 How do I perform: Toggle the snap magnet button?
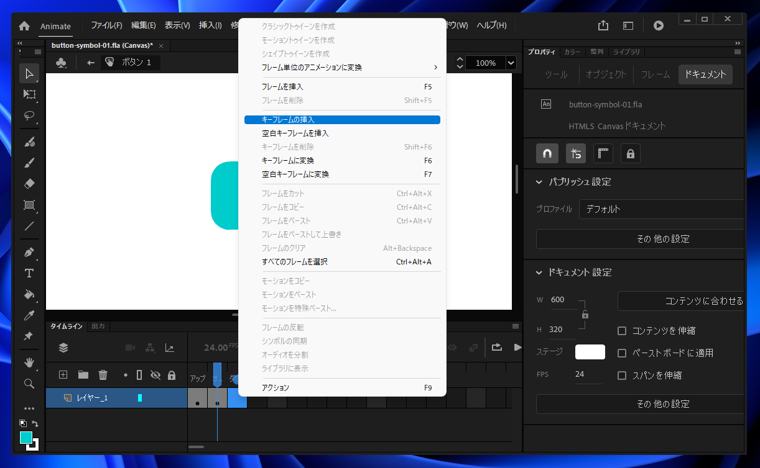[x=547, y=154]
